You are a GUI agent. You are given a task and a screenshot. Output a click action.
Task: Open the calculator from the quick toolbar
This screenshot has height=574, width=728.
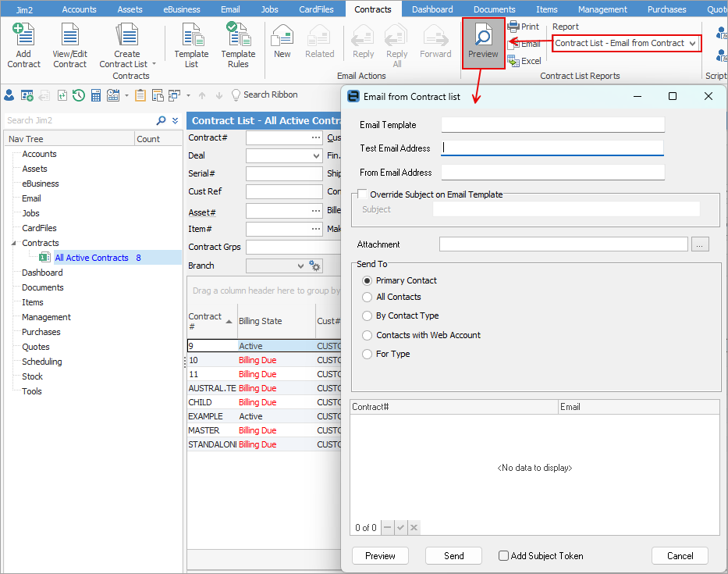(x=96, y=95)
